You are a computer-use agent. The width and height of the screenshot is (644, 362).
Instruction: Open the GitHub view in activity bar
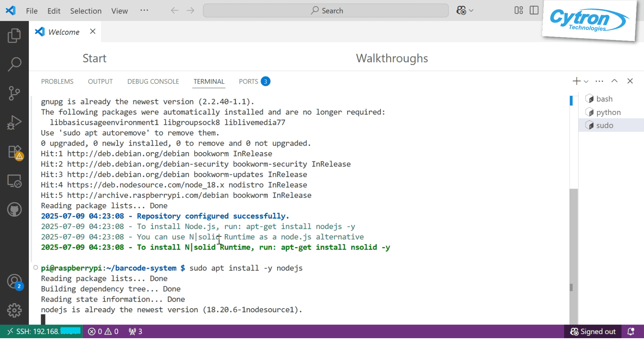click(x=14, y=210)
